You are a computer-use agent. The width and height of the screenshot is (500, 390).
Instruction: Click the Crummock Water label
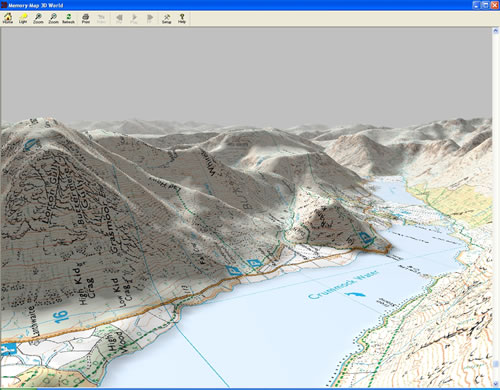click(343, 285)
